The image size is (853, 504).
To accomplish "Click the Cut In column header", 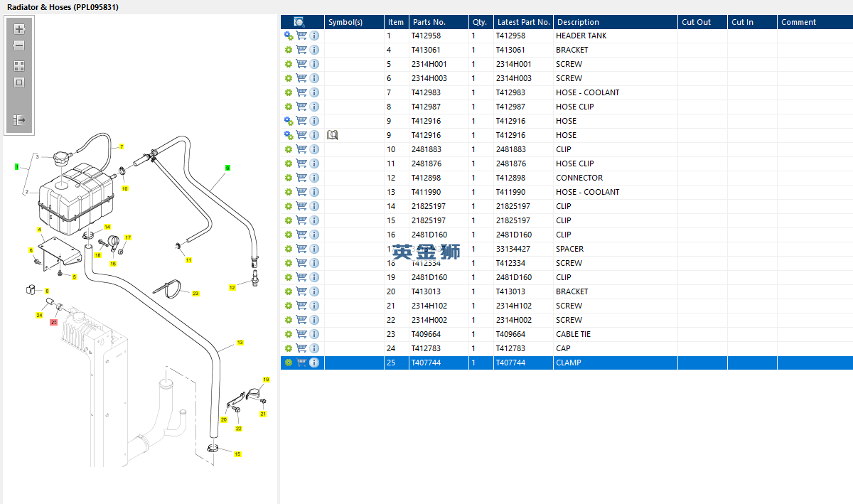I will (752, 22).
